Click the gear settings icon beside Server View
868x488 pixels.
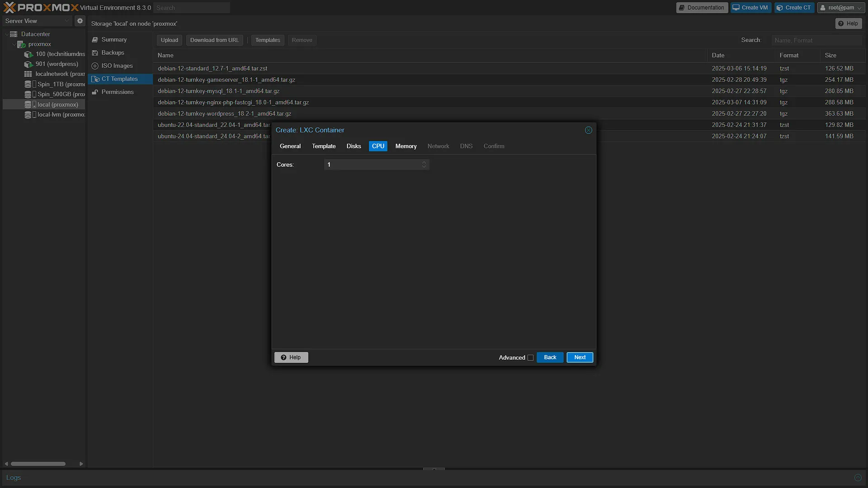(80, 21)
